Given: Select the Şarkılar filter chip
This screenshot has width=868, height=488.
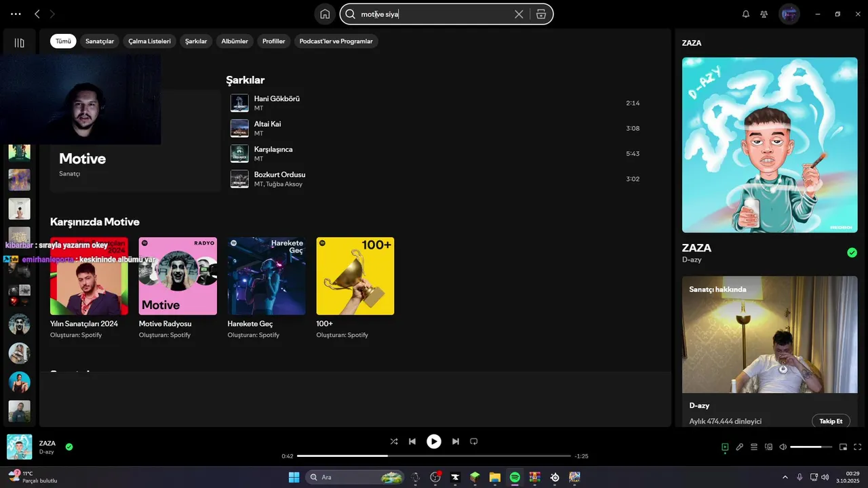Looking at the screenshot, I should coord(196,41).
